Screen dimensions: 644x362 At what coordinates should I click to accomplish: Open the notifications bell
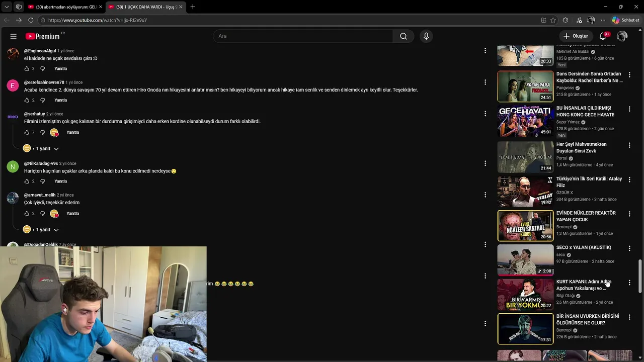click(x=603, y=36)
